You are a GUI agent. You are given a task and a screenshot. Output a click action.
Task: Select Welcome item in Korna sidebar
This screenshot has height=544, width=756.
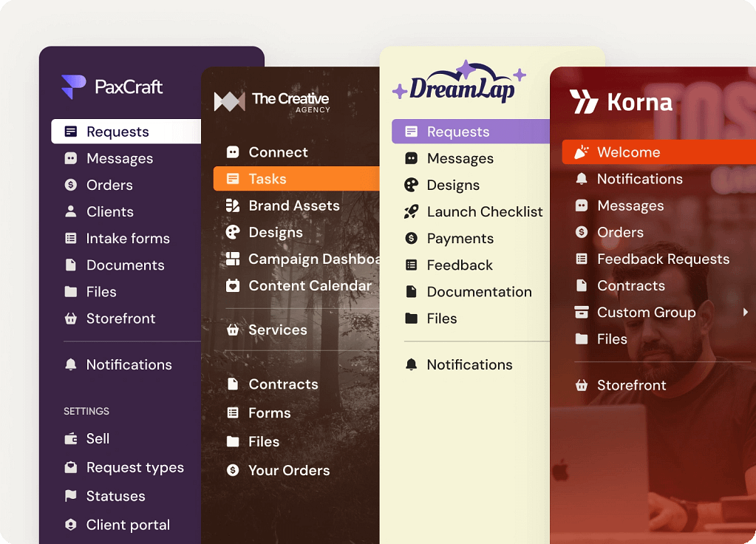pyautogui.click(x=659, y=152)
